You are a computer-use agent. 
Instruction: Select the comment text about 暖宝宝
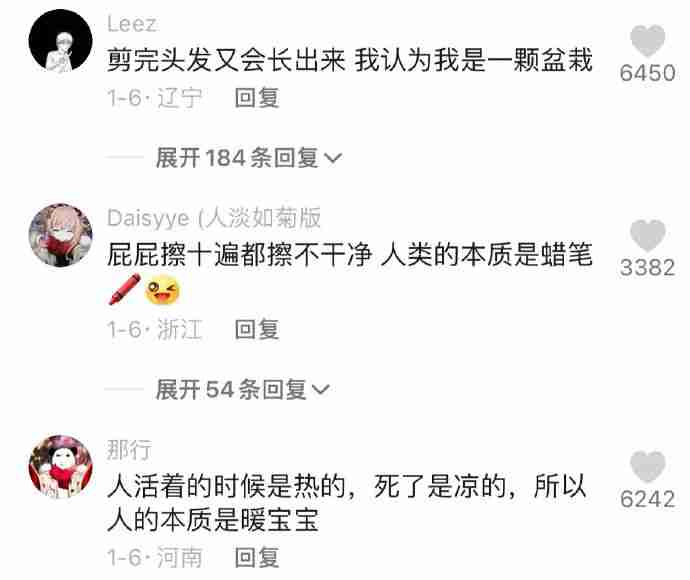346,503
